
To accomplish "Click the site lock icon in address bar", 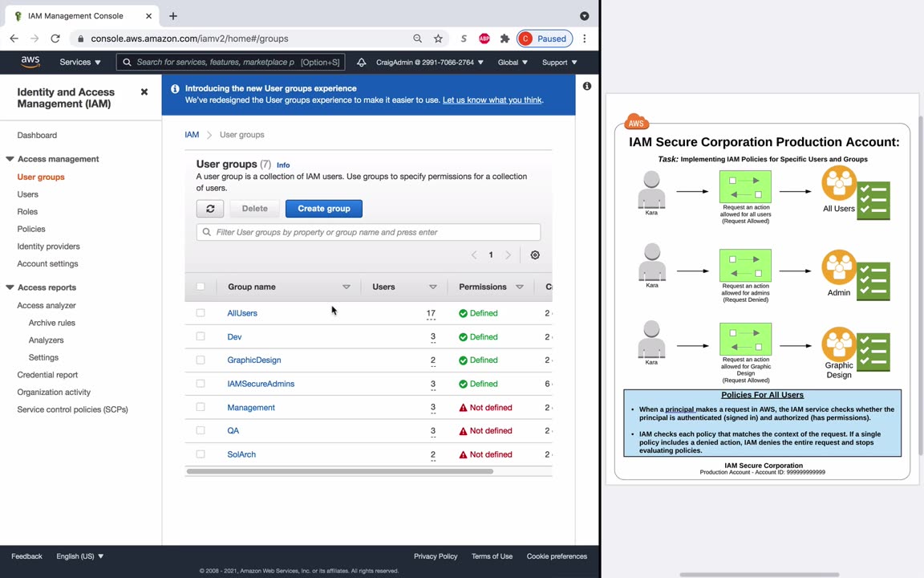I will tap(81, 39).
